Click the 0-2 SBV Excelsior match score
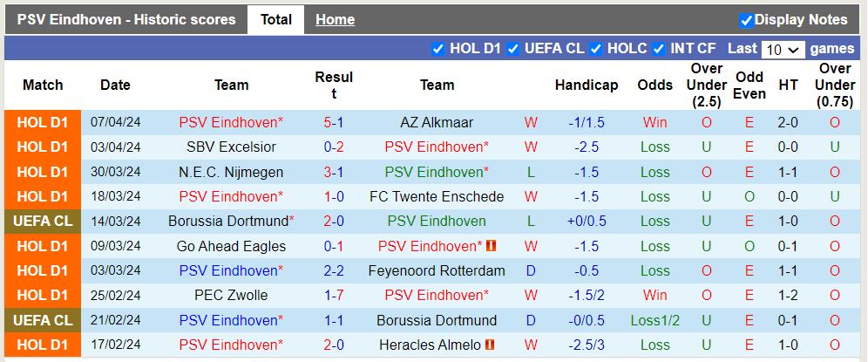This screenshot has height=362, width=868. point(333,147)
